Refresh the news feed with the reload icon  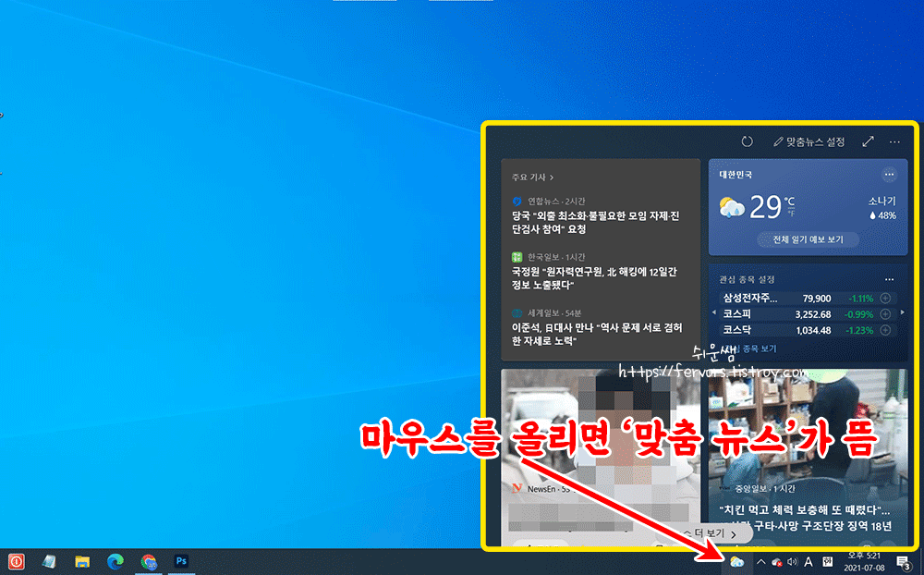coord(747,141)
